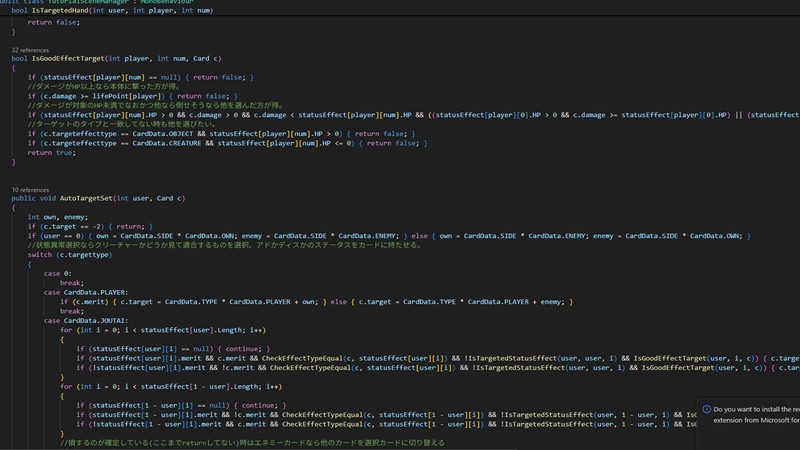Click "break;" directly under "case 0:"

tap(72, 283)
